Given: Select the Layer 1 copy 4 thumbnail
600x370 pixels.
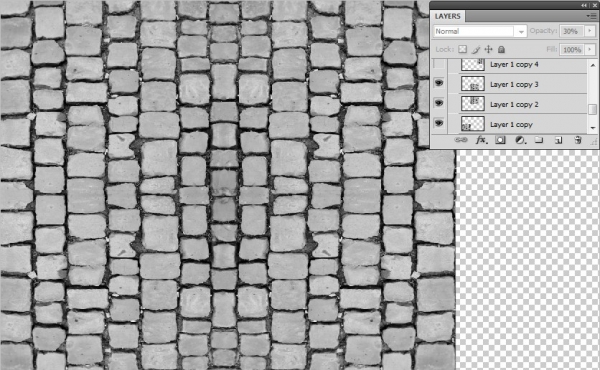Looking at the screenshot, I should pyautogui.click(x=473, y=64).
